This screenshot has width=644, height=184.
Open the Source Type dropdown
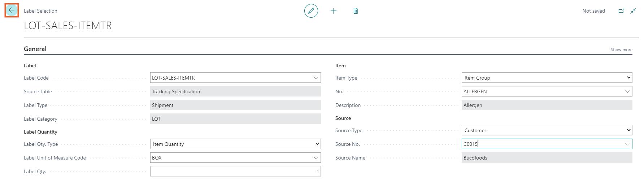[628, 130]
